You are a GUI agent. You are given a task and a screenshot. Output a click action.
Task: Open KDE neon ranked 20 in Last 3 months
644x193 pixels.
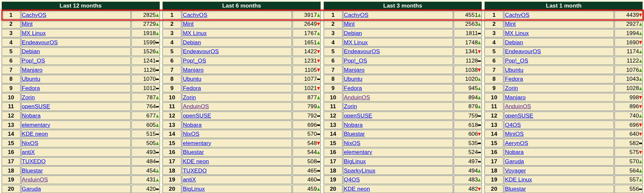pyautogui.click(x=357, y=189)
